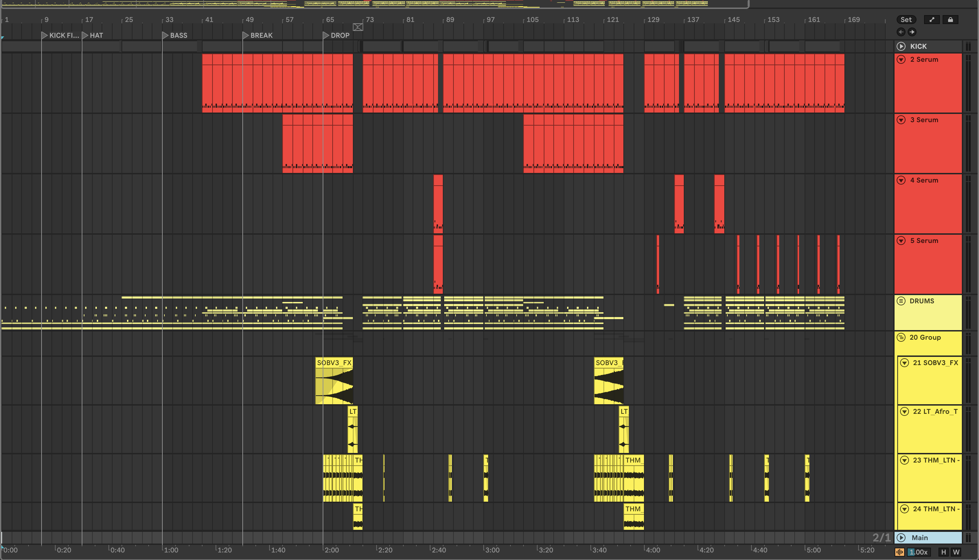979x560 pixels.
Task: Fold the 4 Serum track arrow
Action: pyautogui.click(x=901, y=180)
